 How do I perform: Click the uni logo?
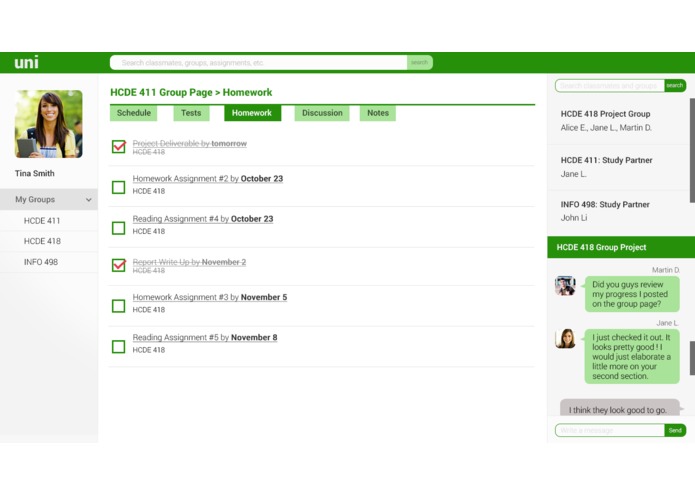coord(26,62)
